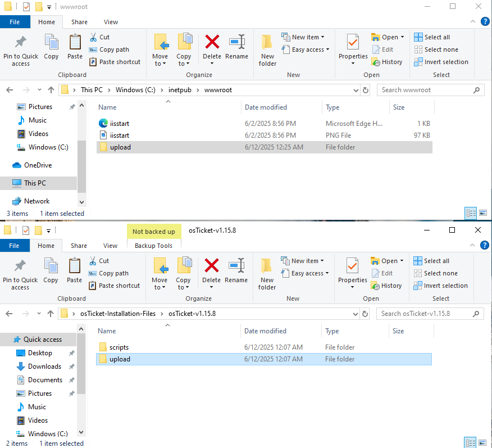Click inetpub in the wwwroot breadcrumb path
Image resolution: width=492 pixels, height=448 pixels.
click(x=180, y=90)
